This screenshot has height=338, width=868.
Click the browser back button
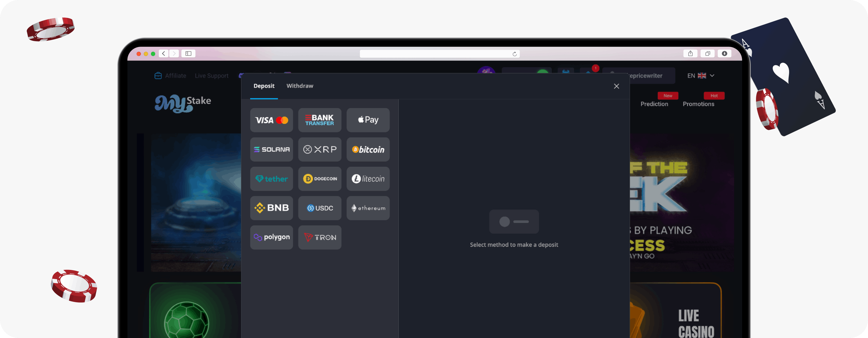163,53
